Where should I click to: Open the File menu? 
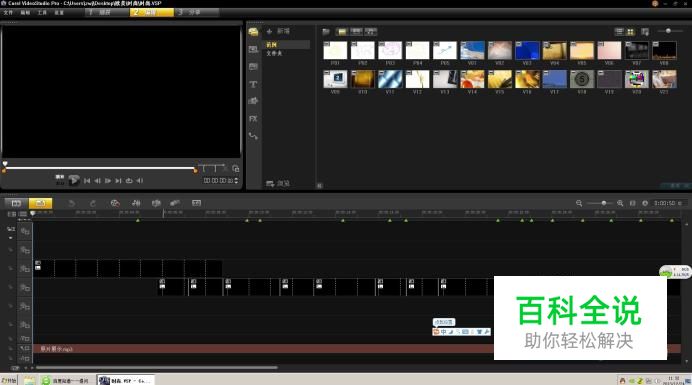click(x=8, y=12)
